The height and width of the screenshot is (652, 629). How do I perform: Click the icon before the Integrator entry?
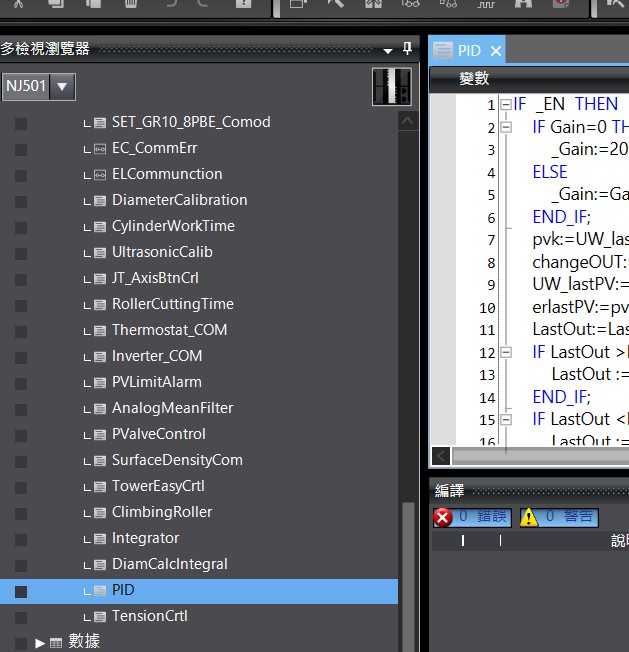(99, 538)
